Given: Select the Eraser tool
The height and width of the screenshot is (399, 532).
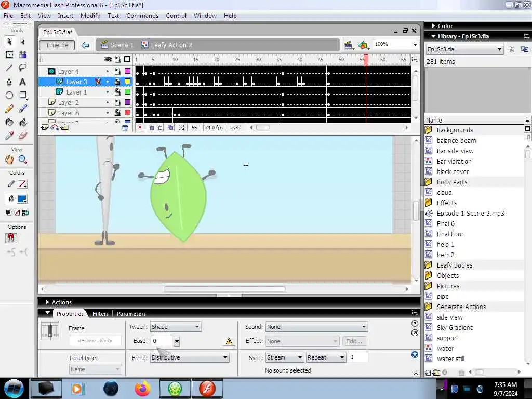Looking at the screenshot, I should pos(23,136).
